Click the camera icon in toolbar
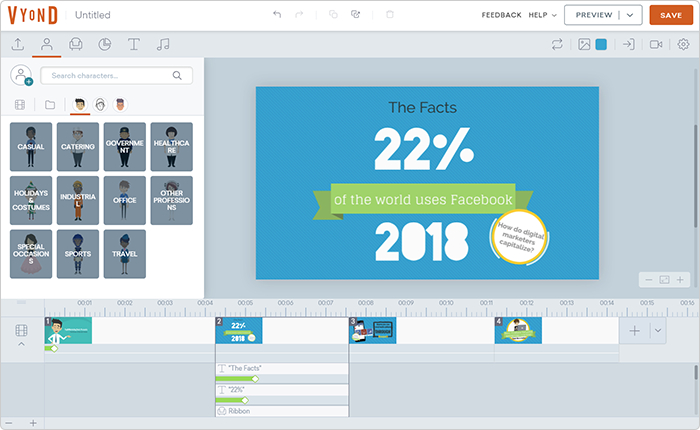Screen dimensions: 700x430 [x=656, y=44]
